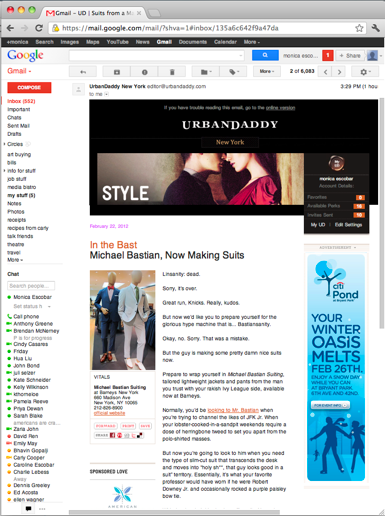Screen dimensions: 385x516
Task: Bookmark this page with the star icon
Action: click(359, 28)
